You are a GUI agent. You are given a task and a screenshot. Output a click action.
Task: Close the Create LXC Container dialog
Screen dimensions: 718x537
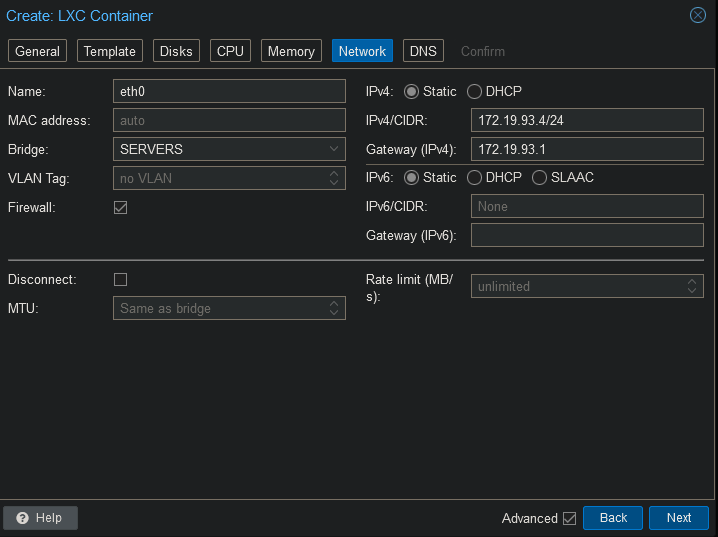click(698, 16)
